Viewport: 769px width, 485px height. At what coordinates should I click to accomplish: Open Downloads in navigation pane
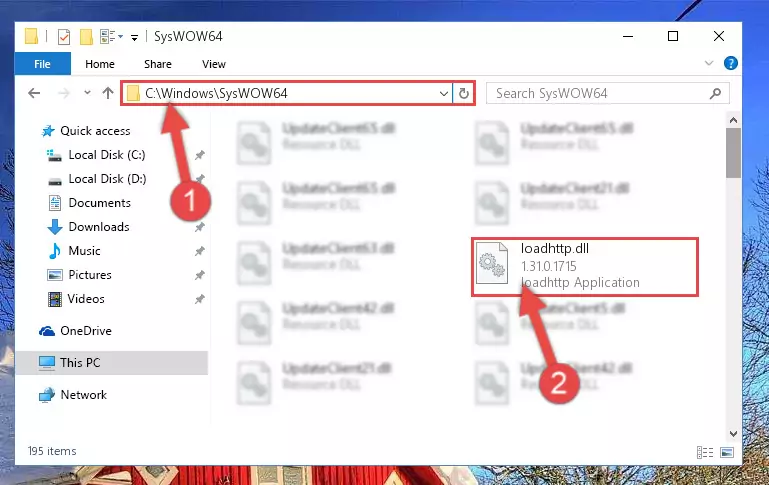pos(99,227)
